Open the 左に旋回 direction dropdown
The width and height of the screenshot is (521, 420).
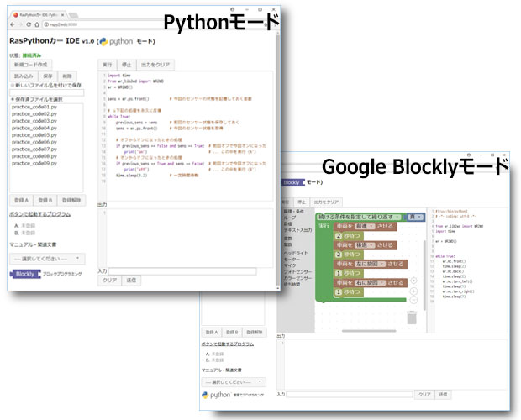pyautogui.click(x=370, y=264)
